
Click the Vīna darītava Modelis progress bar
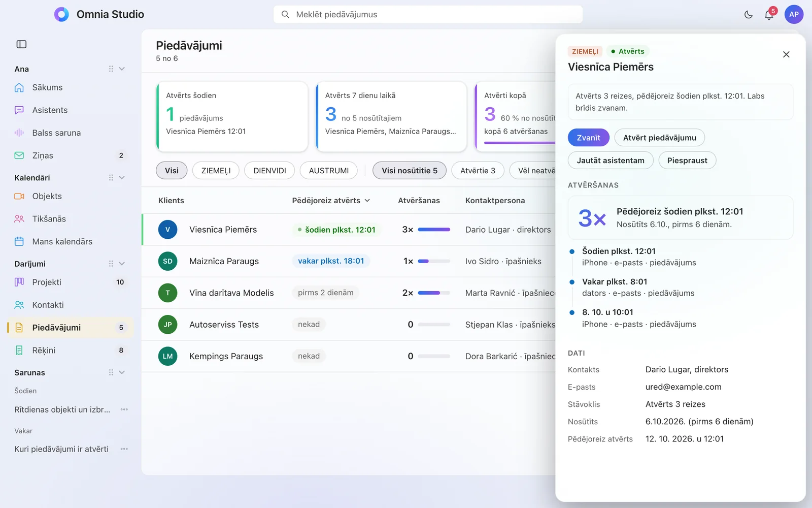click(x=434, y=293)
